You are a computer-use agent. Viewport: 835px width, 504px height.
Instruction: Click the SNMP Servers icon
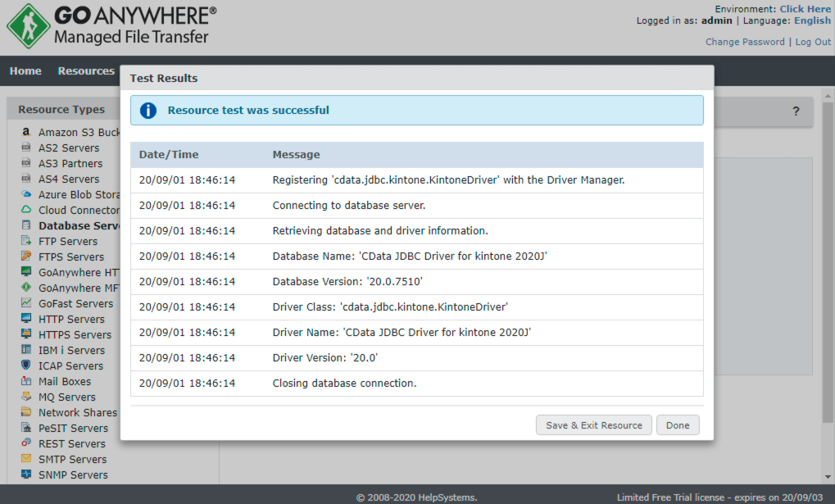(26, 474)
